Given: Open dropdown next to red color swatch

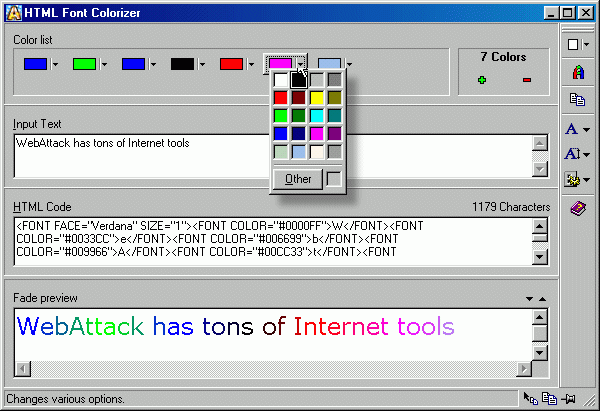Looking at the screenshot, I should click(251, 64).
